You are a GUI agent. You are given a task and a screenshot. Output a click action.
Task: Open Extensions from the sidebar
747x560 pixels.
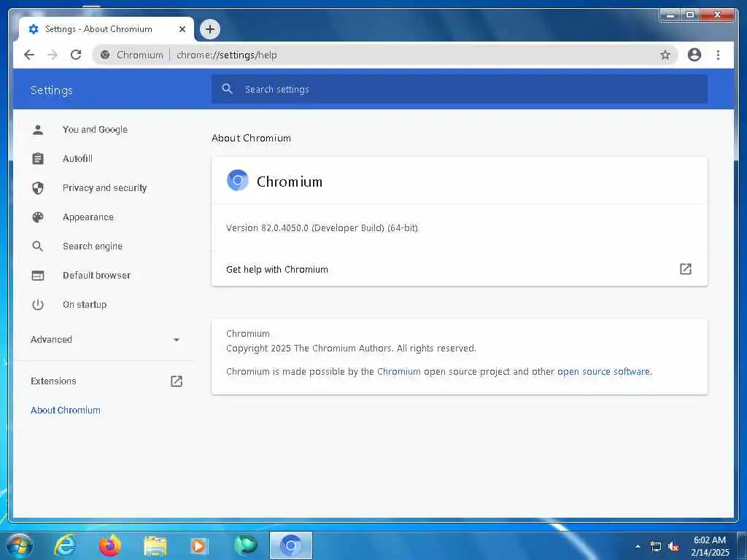click(53, 381)
